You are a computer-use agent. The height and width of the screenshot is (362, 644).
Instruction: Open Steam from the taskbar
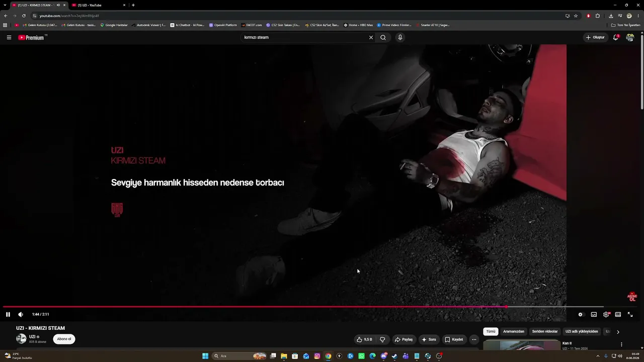394,356
